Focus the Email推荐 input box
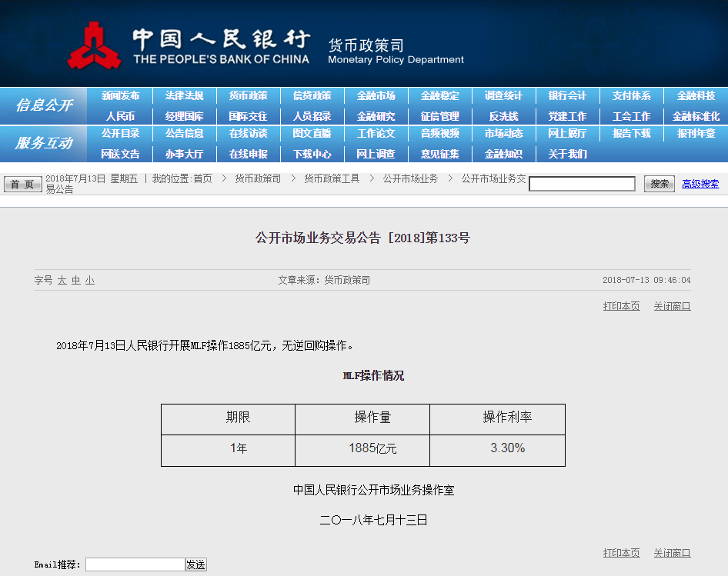 135,564
